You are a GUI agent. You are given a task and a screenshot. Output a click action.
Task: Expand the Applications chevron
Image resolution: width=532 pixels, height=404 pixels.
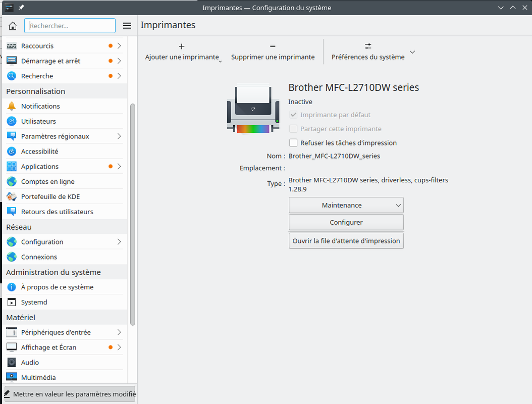pos(119,166)
